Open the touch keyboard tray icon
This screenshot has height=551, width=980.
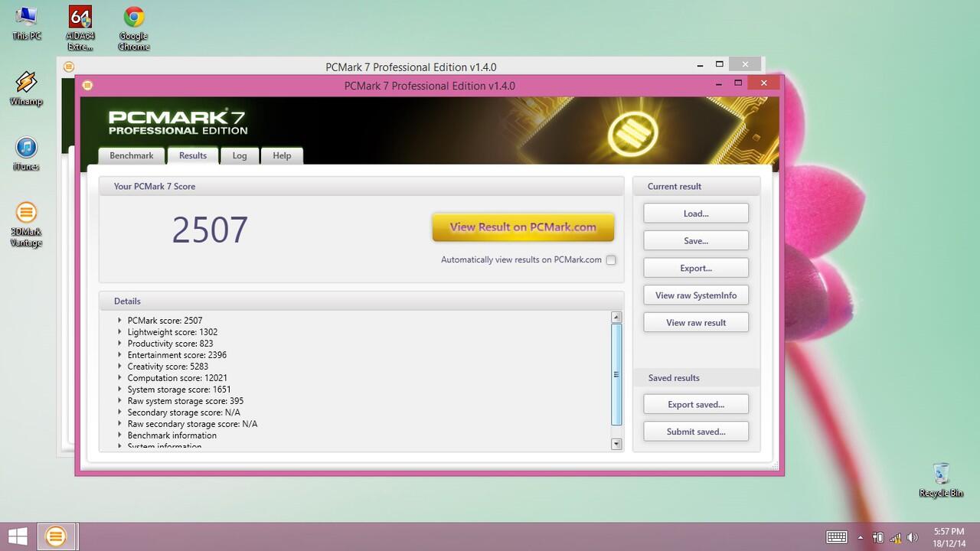[837, 537]
